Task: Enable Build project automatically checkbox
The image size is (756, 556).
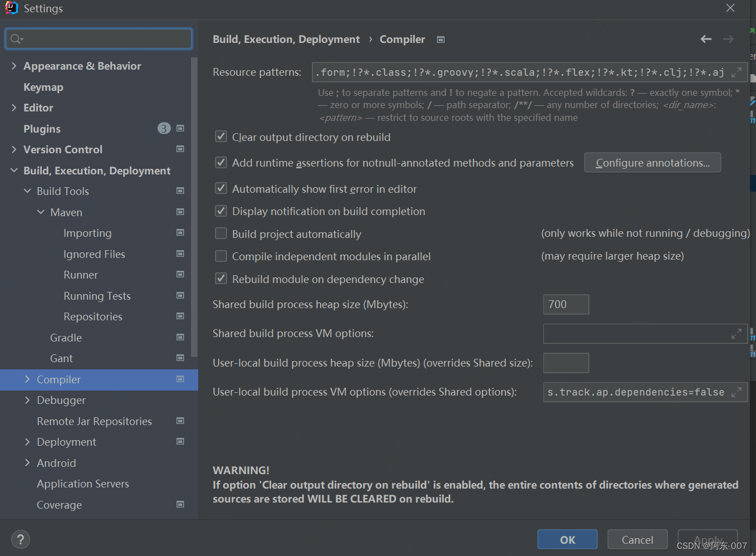Action: [x=221, y=233]
